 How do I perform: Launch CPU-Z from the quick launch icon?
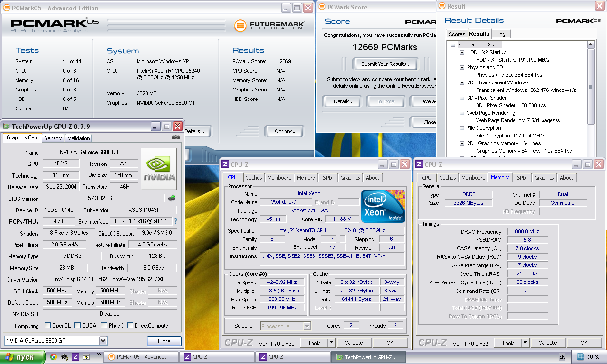pyautogui.click(x=75, y=357)
